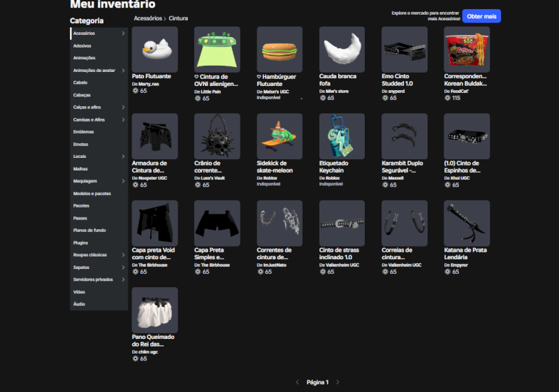Open creator ImJustNato link
The width and height of the screenshot is (559, 392).
(x=275, y=265)
